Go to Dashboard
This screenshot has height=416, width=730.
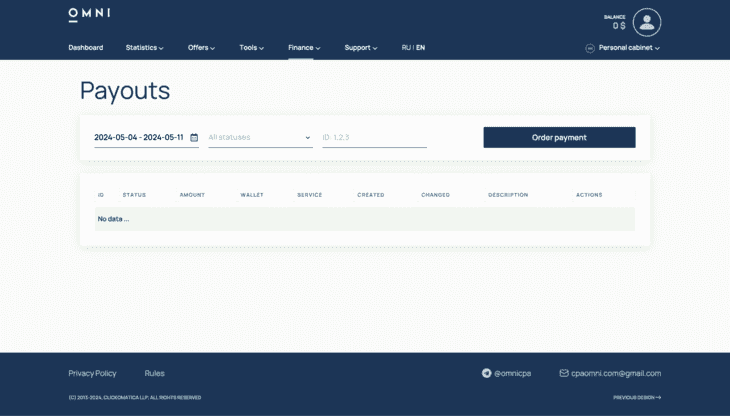coord(86,47)
